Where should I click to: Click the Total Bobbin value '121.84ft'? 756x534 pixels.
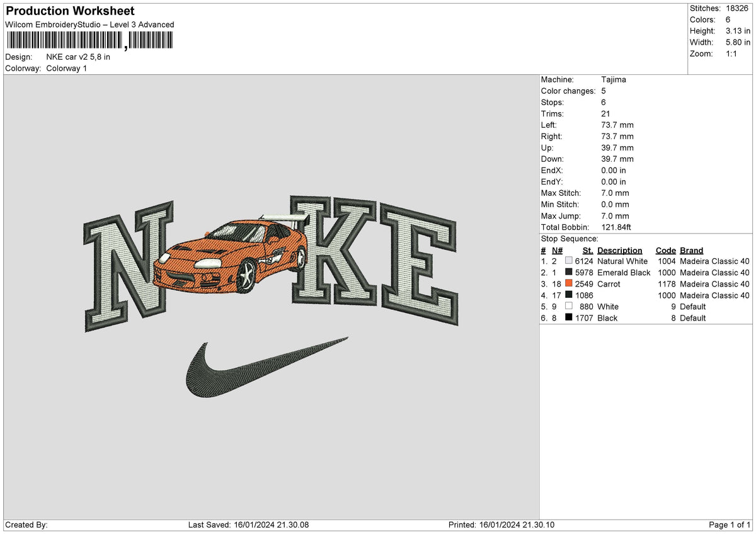tap(616, 227)
